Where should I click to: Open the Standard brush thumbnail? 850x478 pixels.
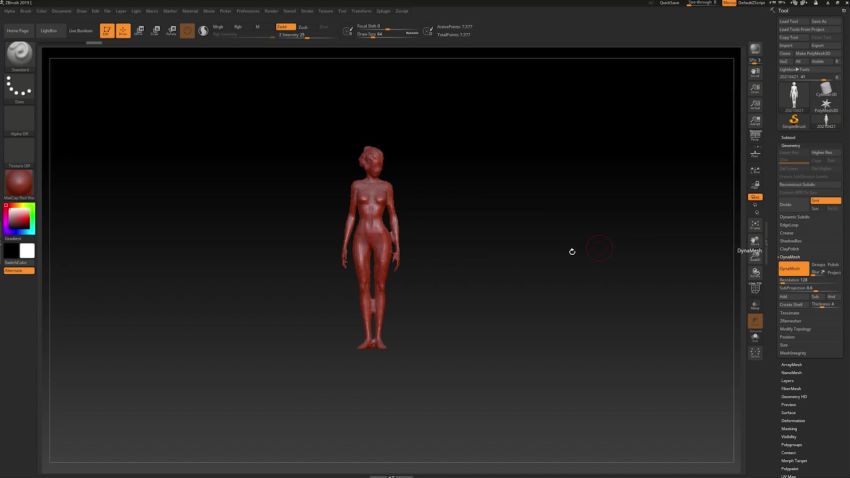[x=20, y=54]
